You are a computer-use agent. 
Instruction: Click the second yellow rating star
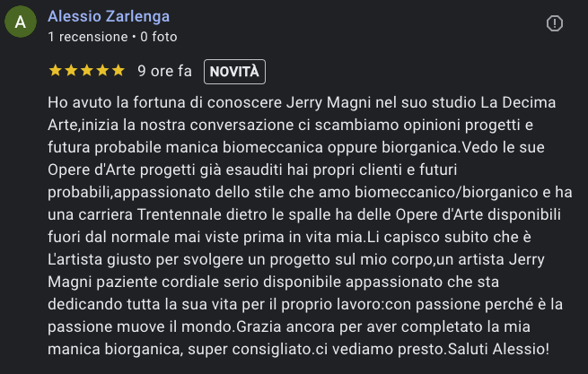[71, 71]
